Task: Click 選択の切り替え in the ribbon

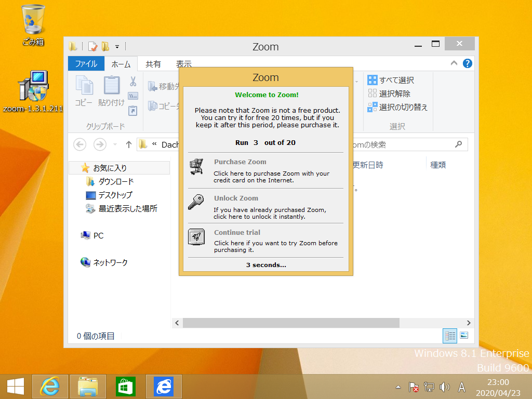Action: (x=397, y=107)
